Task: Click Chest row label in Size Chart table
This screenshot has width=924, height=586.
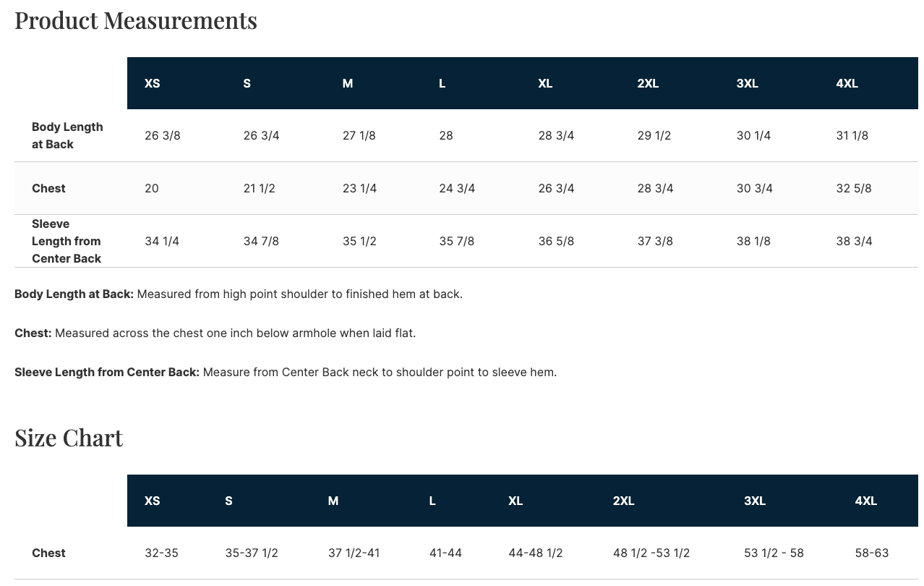Action: click(x=48, y=553)
